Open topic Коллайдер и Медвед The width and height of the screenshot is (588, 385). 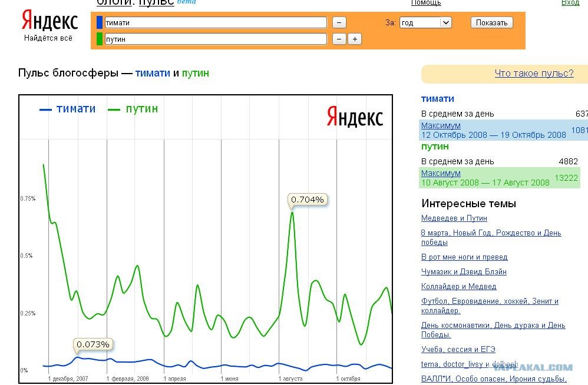pyautogui.click(x=458, y=286)
